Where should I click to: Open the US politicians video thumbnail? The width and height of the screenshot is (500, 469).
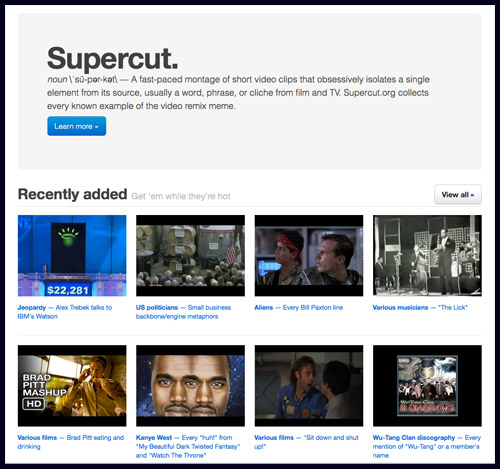tap(190, 256)
